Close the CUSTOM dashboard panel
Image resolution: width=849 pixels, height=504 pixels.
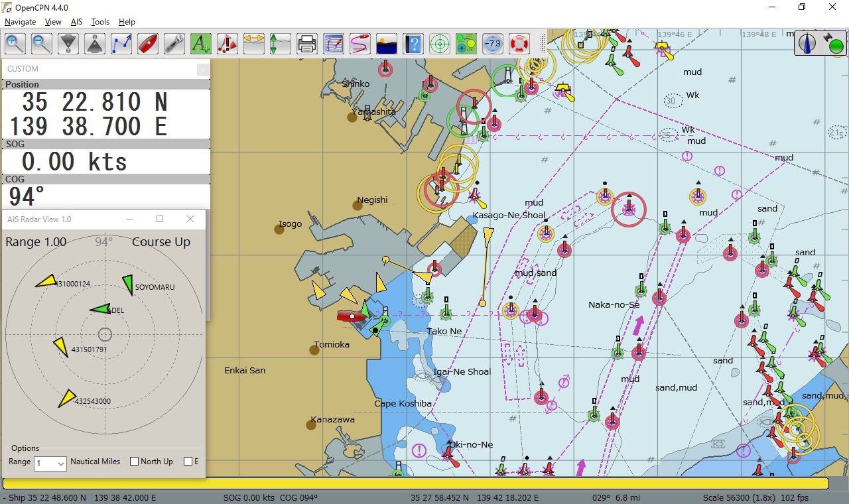(203, 69)
